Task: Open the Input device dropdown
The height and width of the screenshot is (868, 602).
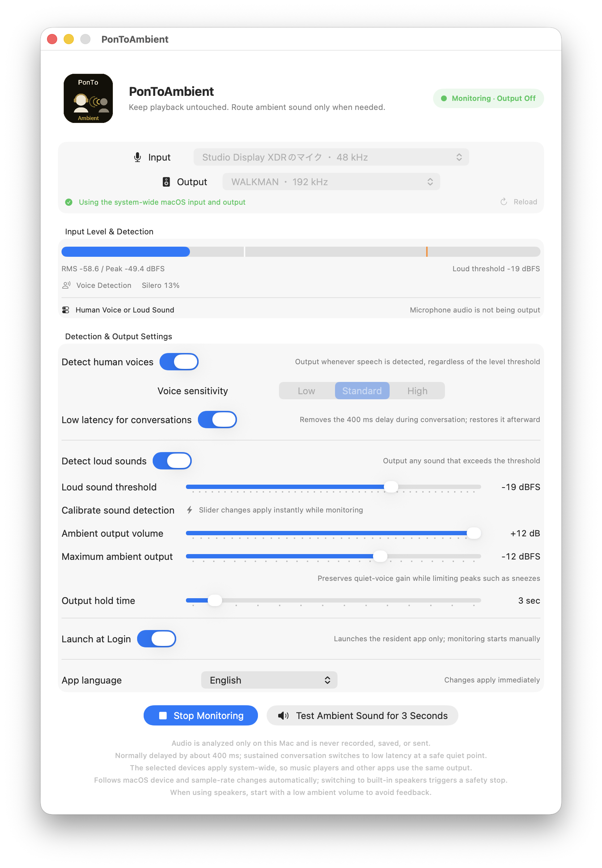Action: click(x=331, y=157)
